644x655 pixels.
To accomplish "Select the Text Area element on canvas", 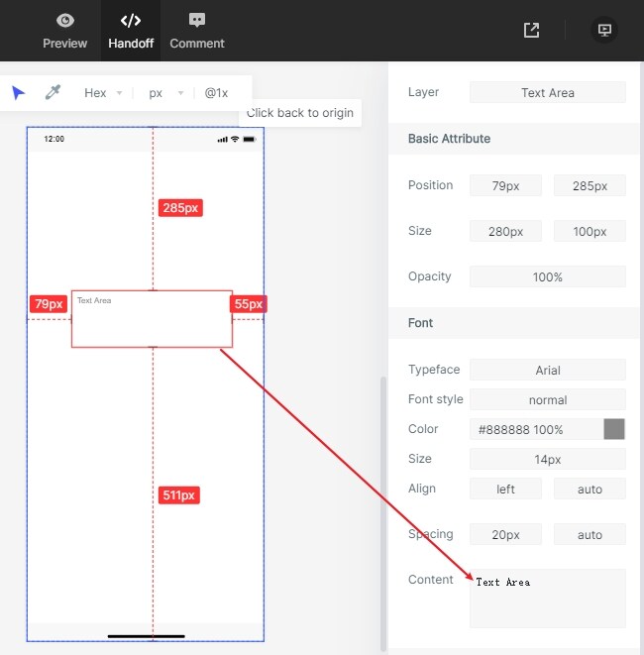I will 152,319.
